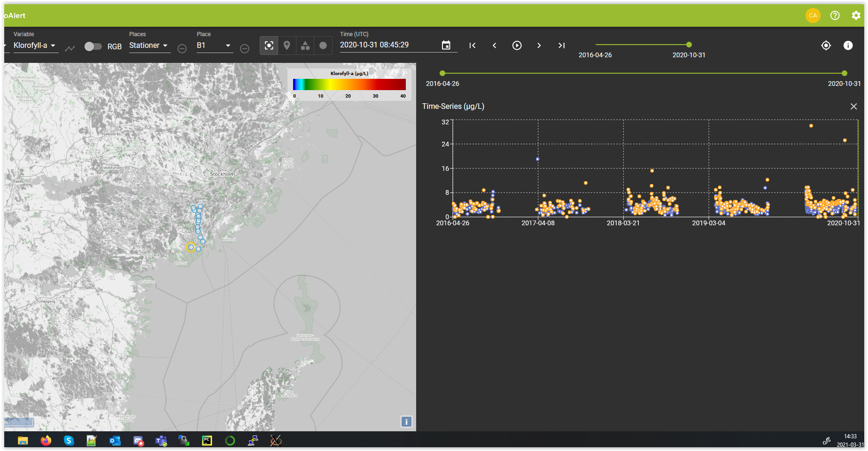Click the map attribution info icon
This screenshot has height=451, width=868.
(x=405, y=421)
